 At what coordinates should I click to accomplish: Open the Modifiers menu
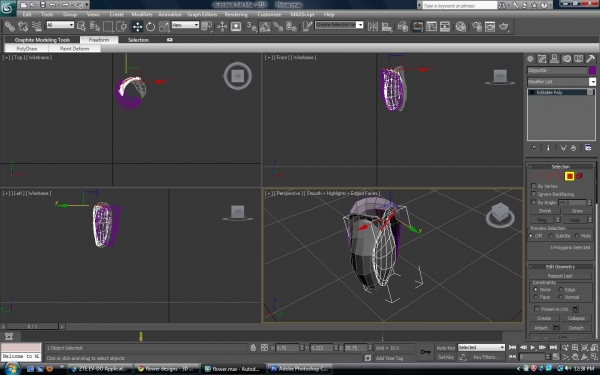[142, 15]
